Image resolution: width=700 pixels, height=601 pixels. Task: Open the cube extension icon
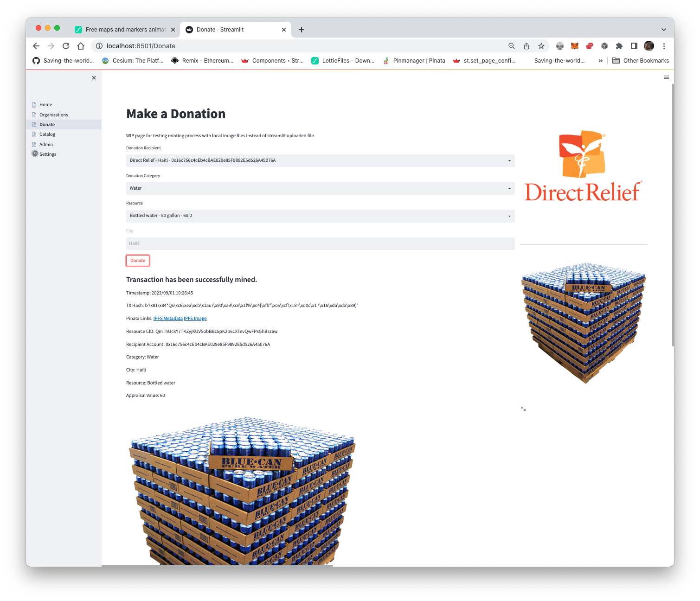[604, 46]
